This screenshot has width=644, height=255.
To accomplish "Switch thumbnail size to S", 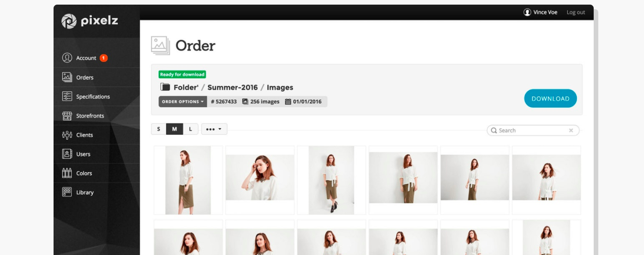I will point(159,129).
